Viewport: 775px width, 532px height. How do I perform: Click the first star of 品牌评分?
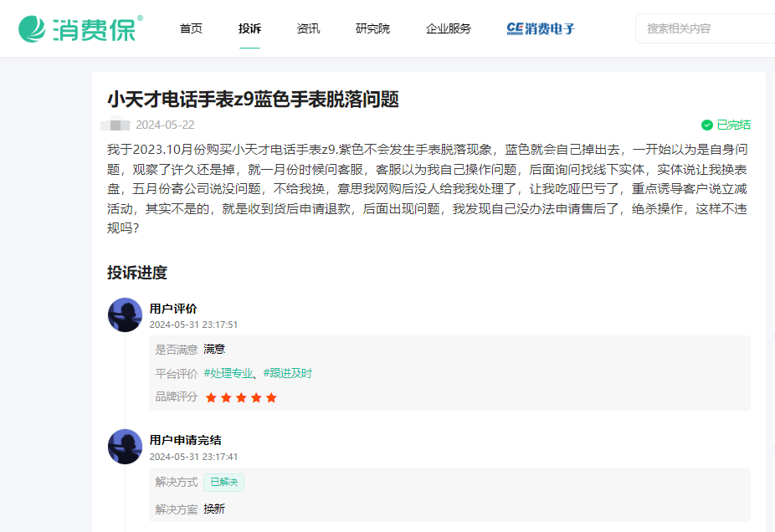211,397
